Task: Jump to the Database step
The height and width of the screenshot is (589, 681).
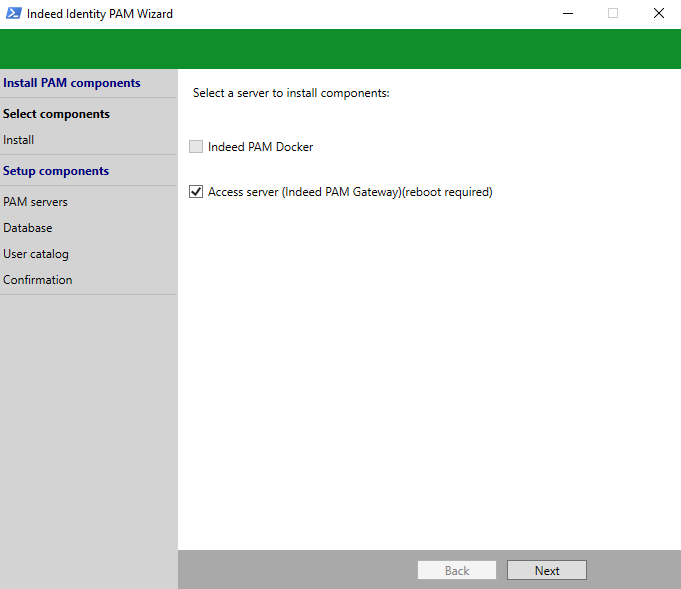Action: click(28, 228)
